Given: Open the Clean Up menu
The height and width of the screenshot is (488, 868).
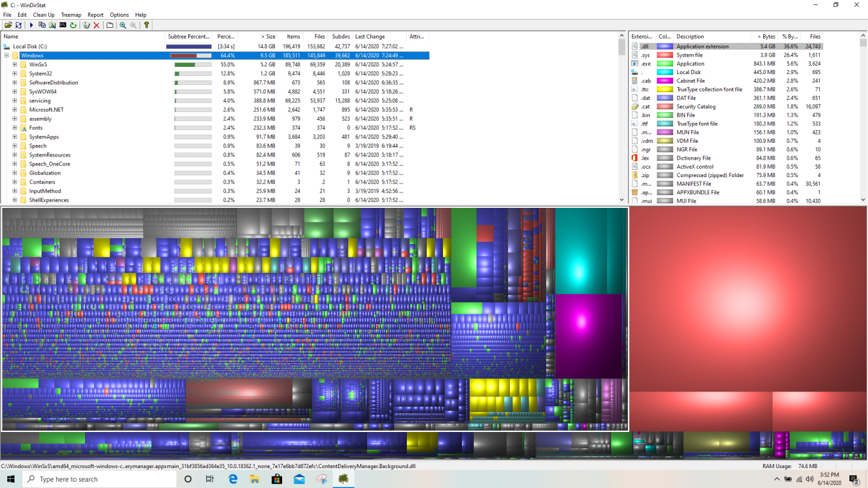Looking at the screenshot, I should click(43, 14).
